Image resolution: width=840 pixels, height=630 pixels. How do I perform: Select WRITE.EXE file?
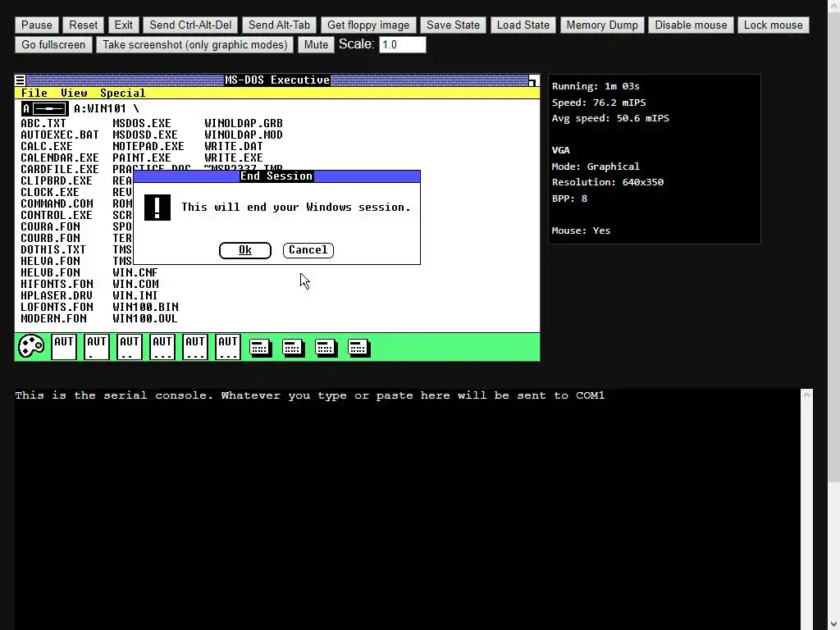(x=234, y=158)
